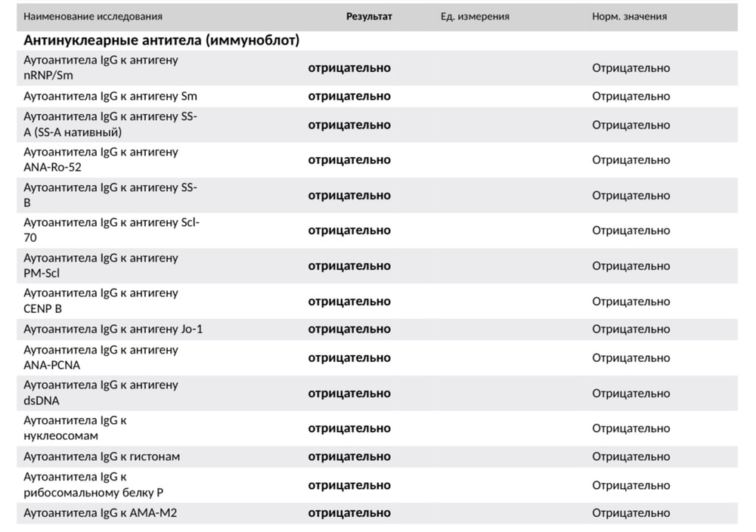Screen dimensions: 756x532
Task: Click the CENP B antigen test name
Action: [101, 302]
